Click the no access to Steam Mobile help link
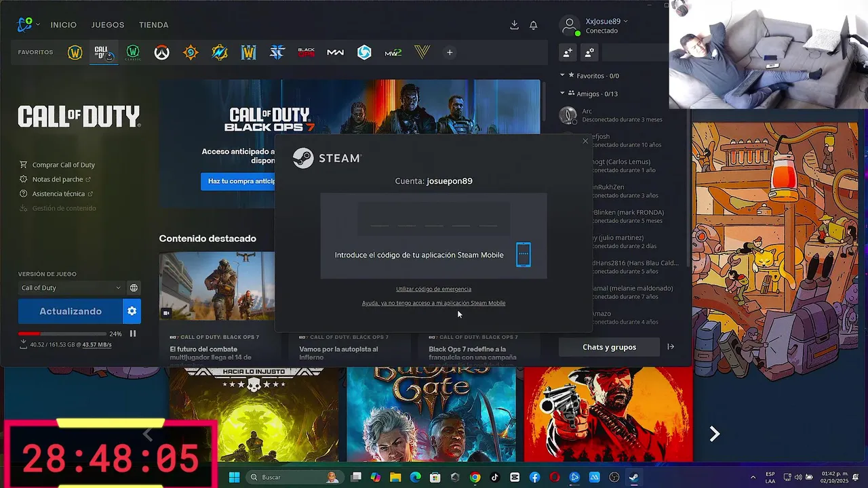Image resolution: width=868 pixels, height=488 pixels. point(433,304)
